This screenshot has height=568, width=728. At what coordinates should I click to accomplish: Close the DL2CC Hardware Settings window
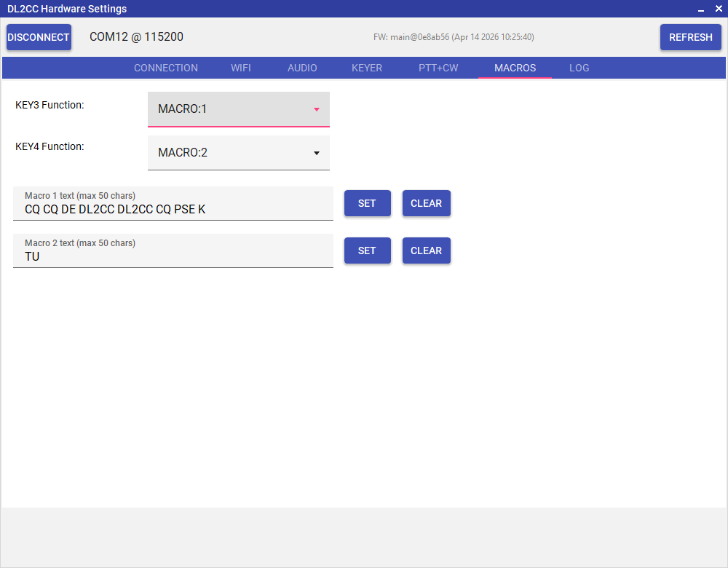click(x=719, y=8)
